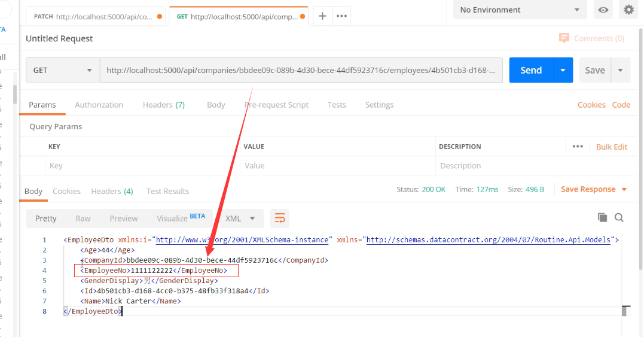Toggle the wrap lines icon in response
The height and width of the screenshot is (337, 644).
click(x=279, y=218)
